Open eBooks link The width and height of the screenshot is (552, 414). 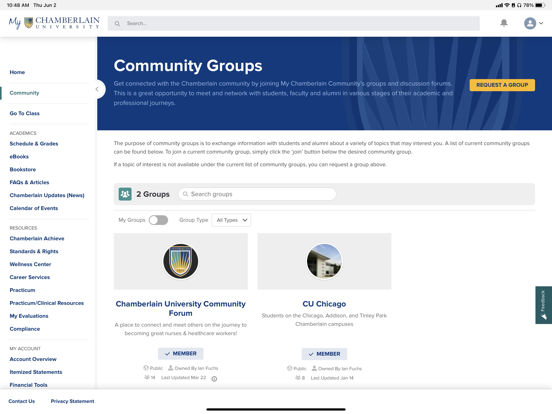pyautogui.click(x=19, y=157)
